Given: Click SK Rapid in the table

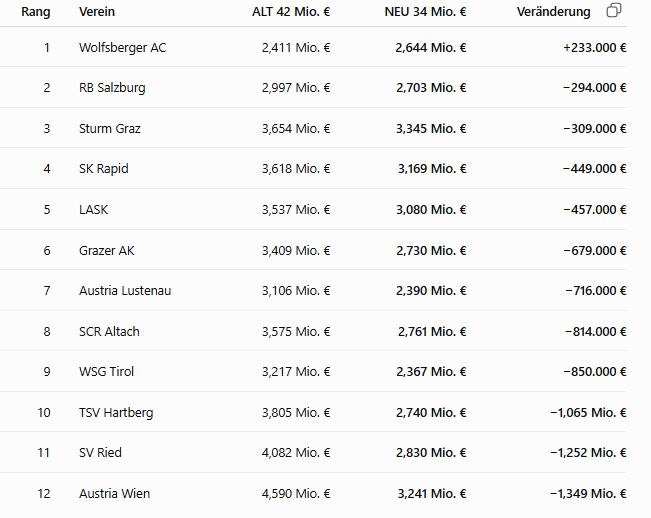Looking at the screenshot, I should click(x=103, y=169).
